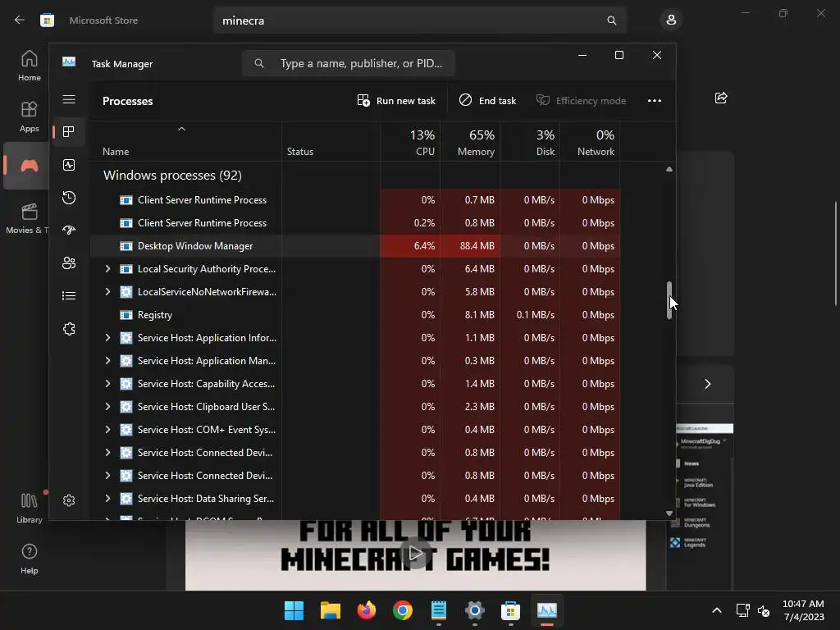The width and height of the screenshot is (840, 630).
Task: Go back in Microsoft Store
Action: (20, 21)
